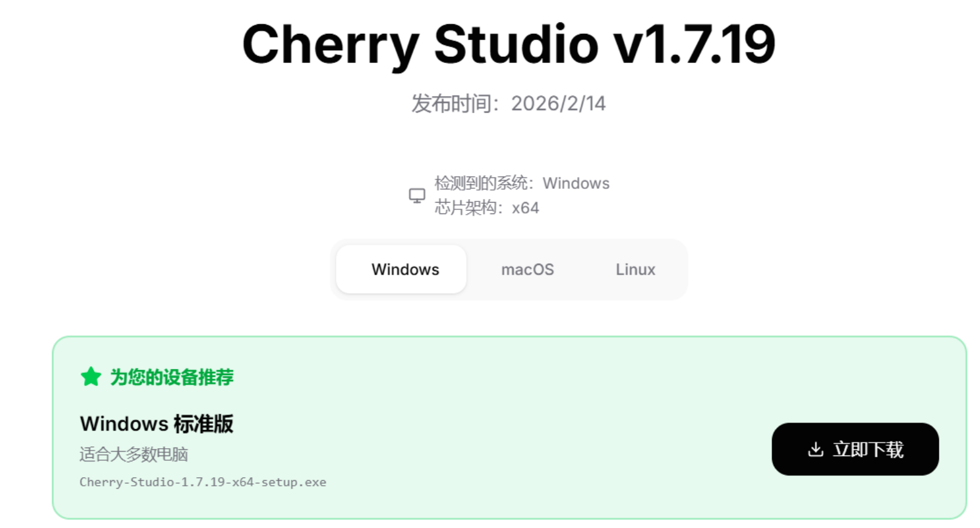Click the 适合大多数电脑 description text

click(x=134, y=454)
